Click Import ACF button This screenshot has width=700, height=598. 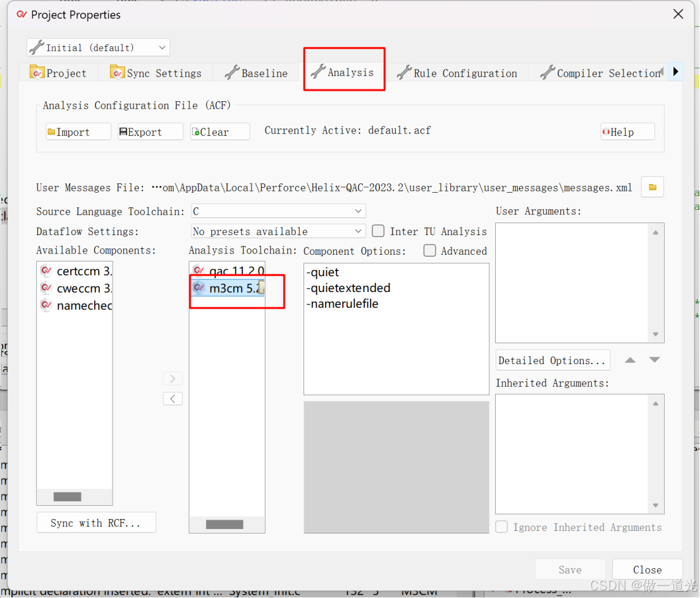click(78, 131)
